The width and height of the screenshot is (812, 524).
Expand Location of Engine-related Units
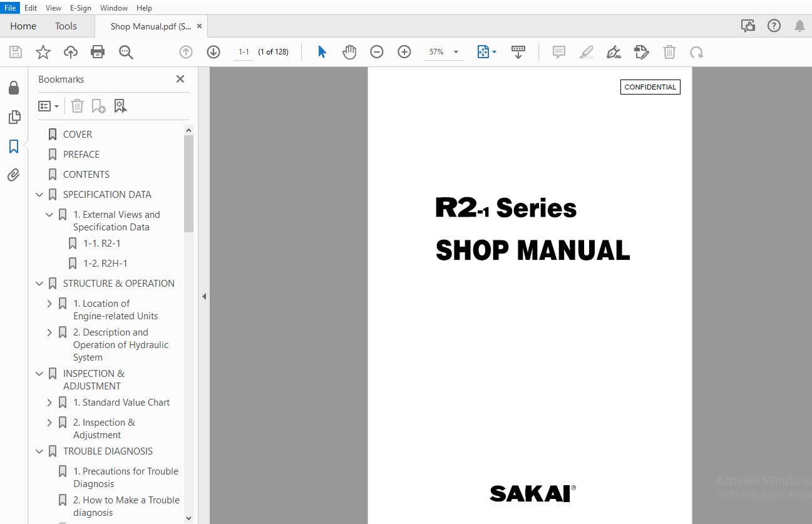coord(49,304)
